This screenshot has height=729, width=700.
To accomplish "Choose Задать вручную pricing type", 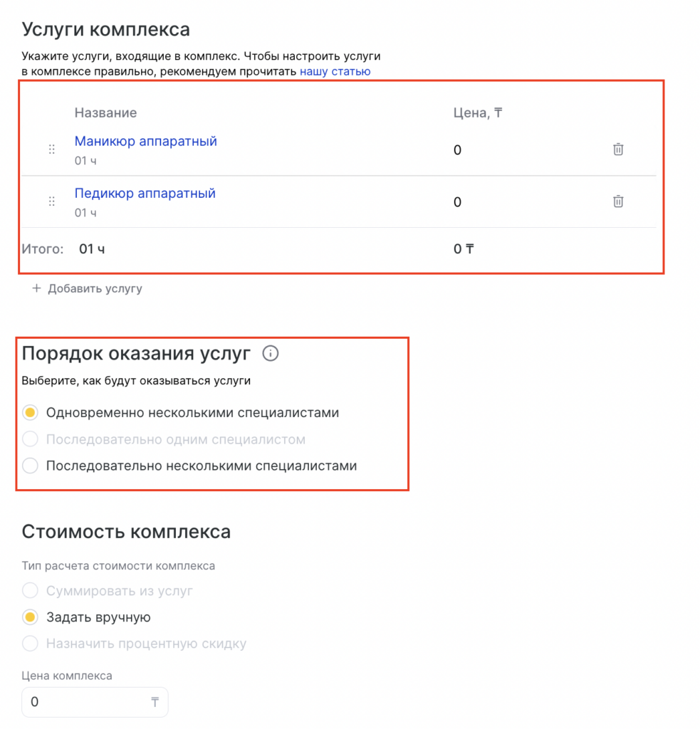I will pyautogui.click(x=30, y=617).
